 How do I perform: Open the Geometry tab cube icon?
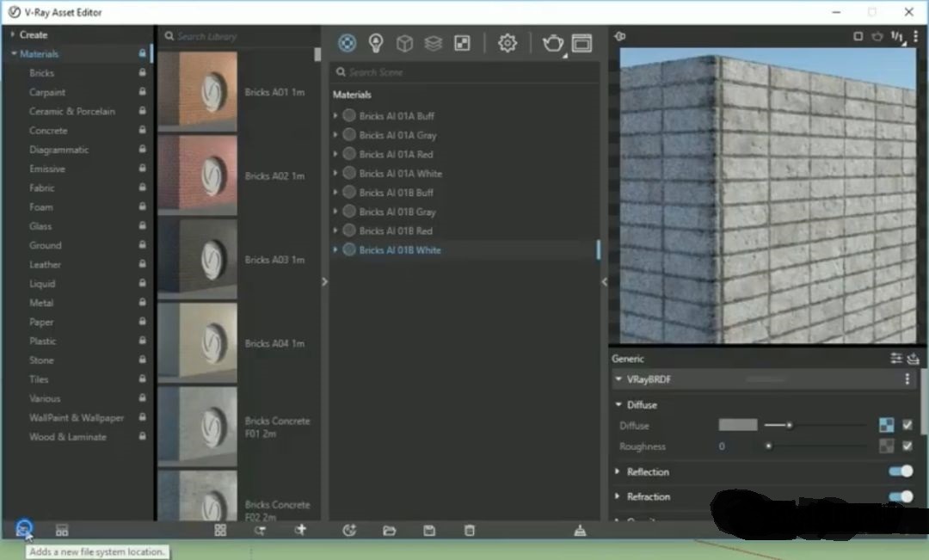[404, 43]
